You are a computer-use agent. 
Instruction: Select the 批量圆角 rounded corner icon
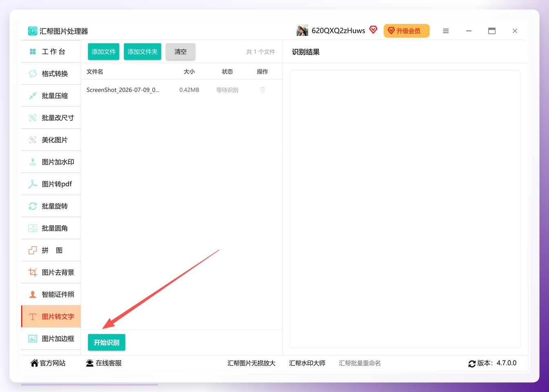coord(33,228)
